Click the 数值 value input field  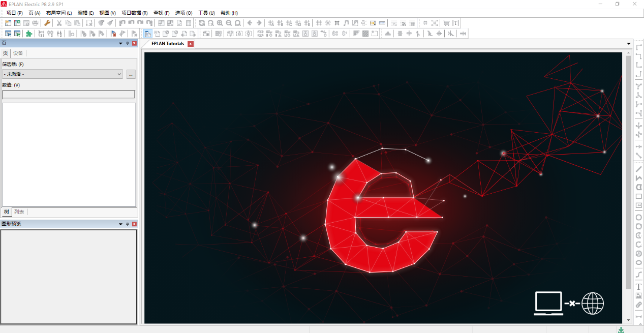[69, 95]
